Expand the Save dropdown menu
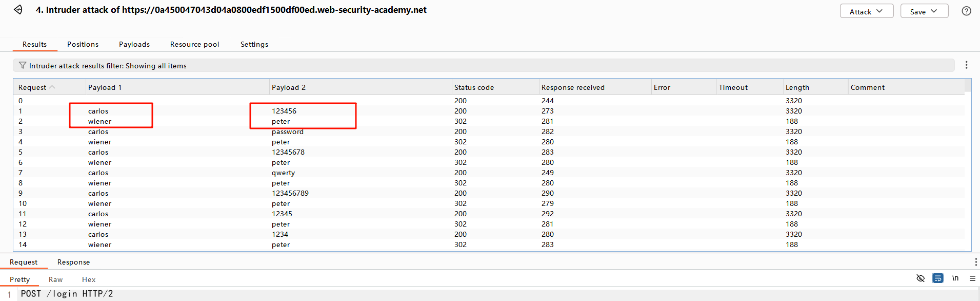This screenshot has width=980, height=301. [x=924, y=11]
